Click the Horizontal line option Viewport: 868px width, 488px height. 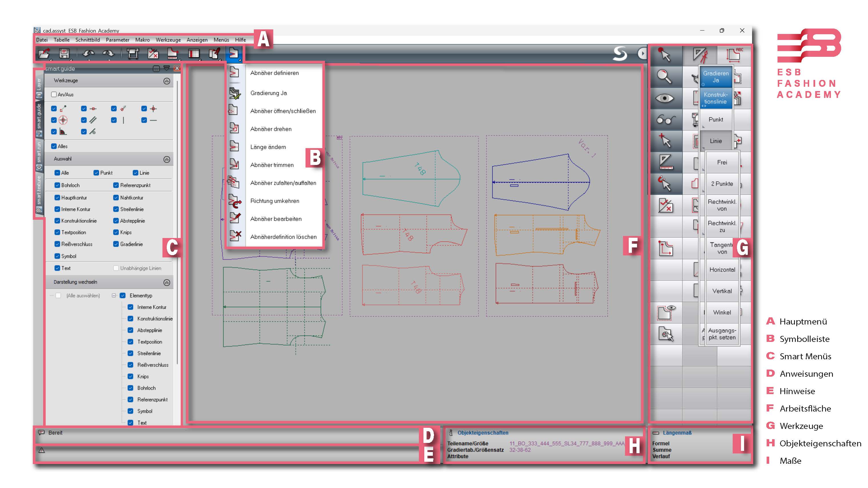pyautogui.click(x=722, y=269)
